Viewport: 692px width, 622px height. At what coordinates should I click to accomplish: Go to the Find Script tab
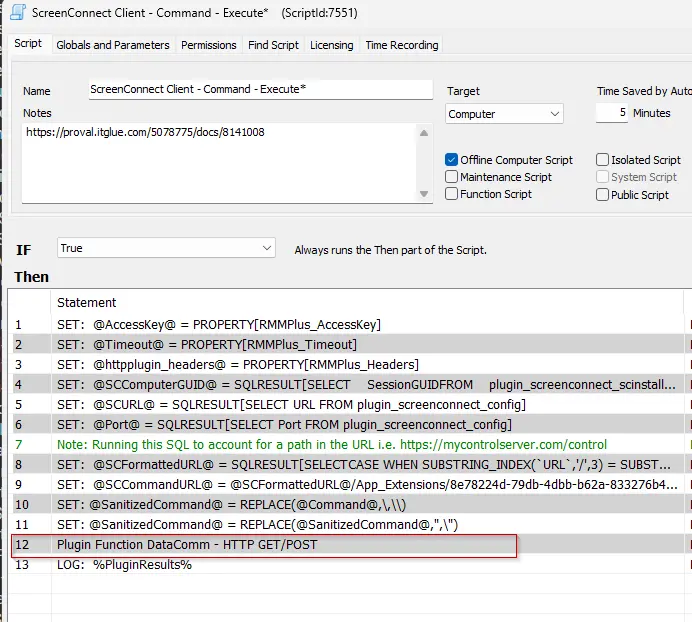click(x=273, y=45)
